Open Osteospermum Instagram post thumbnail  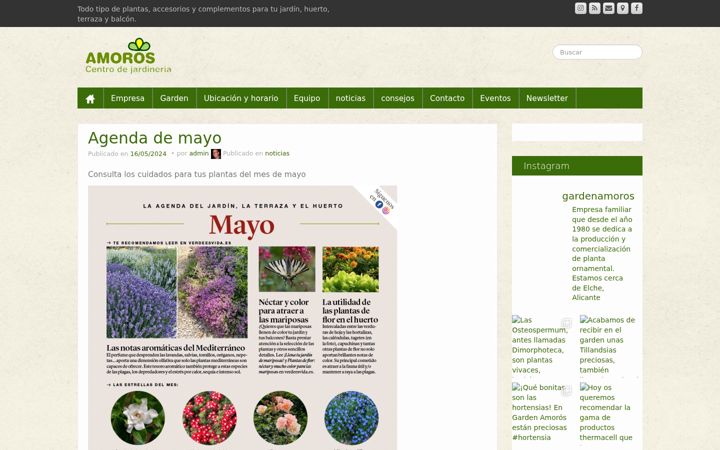click(542, 345)
